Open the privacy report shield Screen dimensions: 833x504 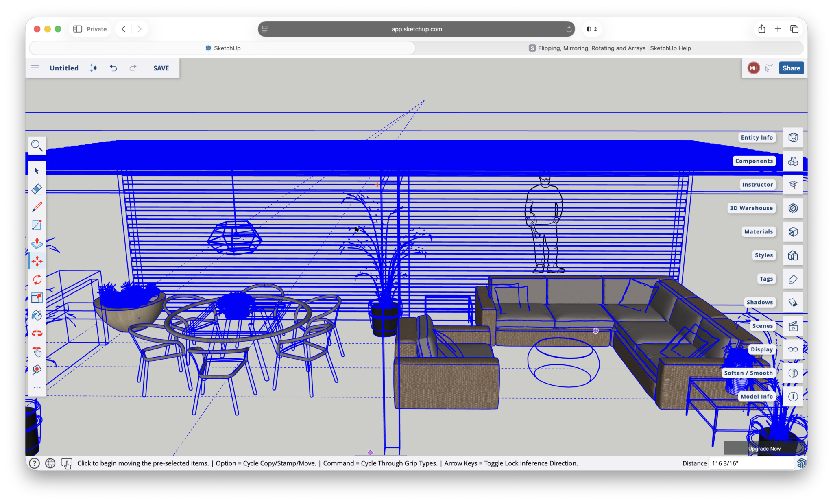[x=592, y=29]
